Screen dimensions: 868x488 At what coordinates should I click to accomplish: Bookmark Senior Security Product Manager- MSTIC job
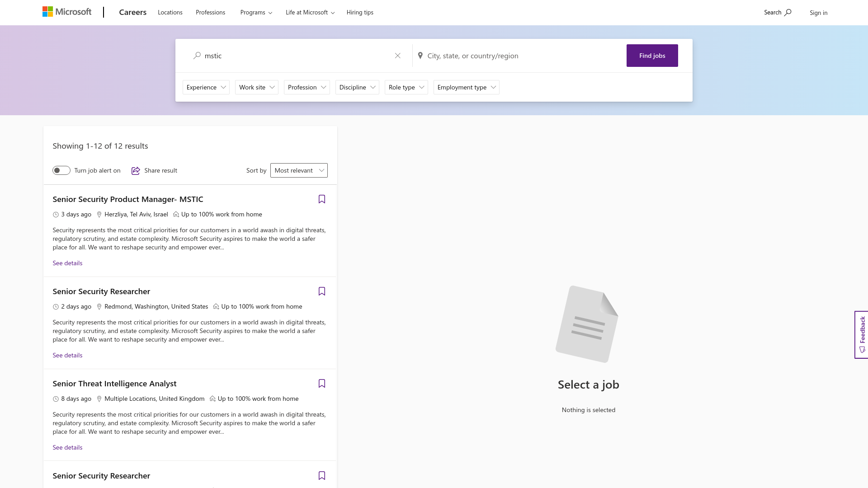322,199
